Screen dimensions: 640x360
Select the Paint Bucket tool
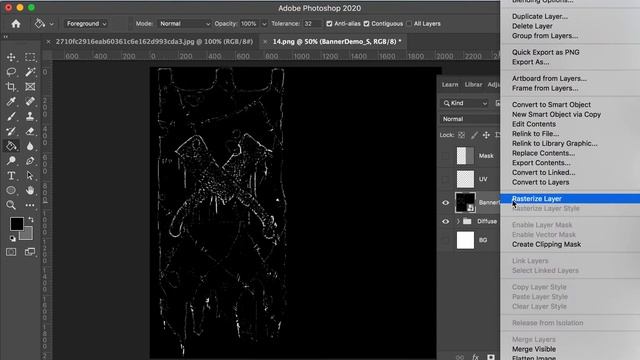[11, 146]
